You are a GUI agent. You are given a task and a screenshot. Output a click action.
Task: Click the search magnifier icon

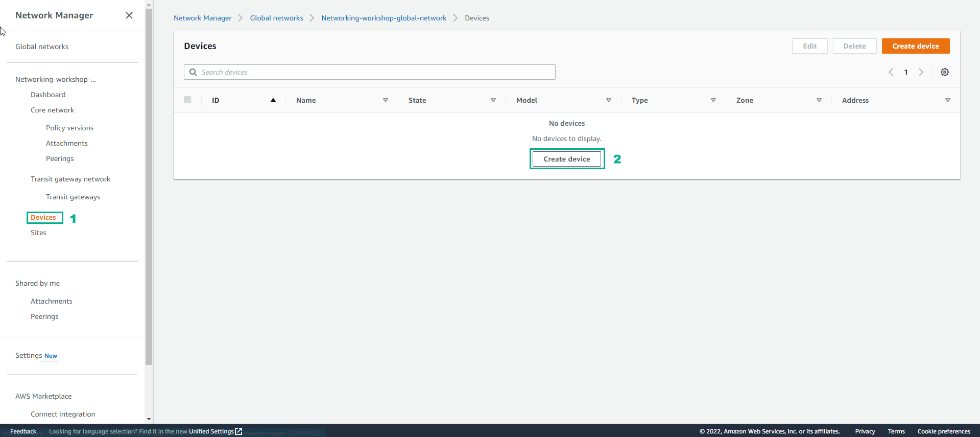point(193,72)
